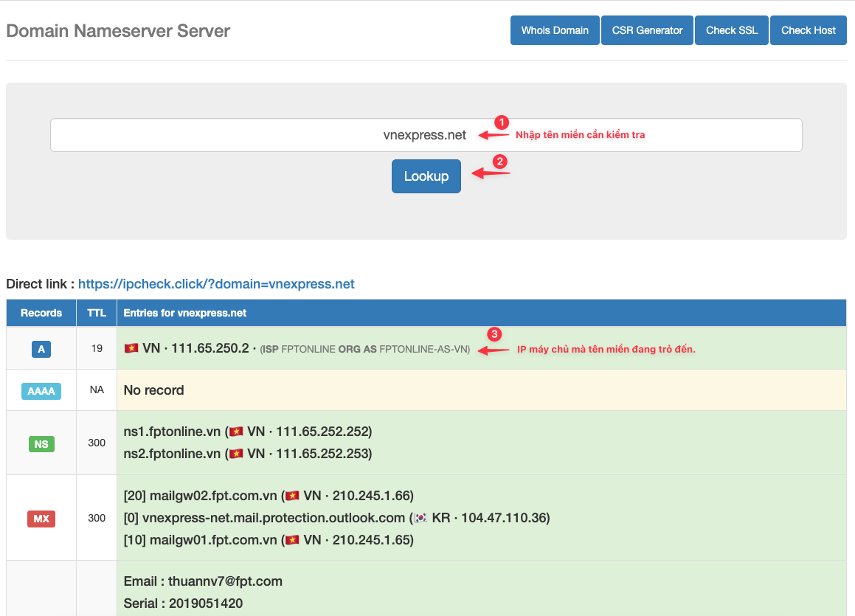Focus the domain name input field
Viewport: 855px width, 616px height.
[426, 135]
